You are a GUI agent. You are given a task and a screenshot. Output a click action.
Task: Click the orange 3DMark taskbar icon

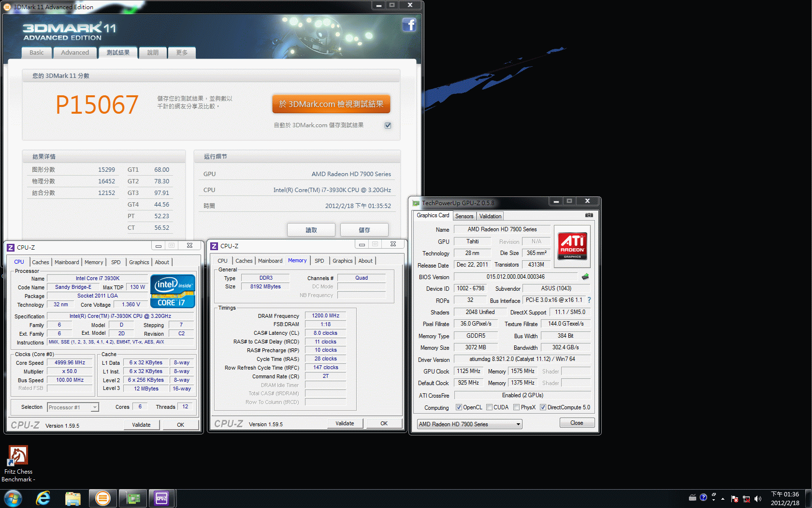(x=102, y=498)
